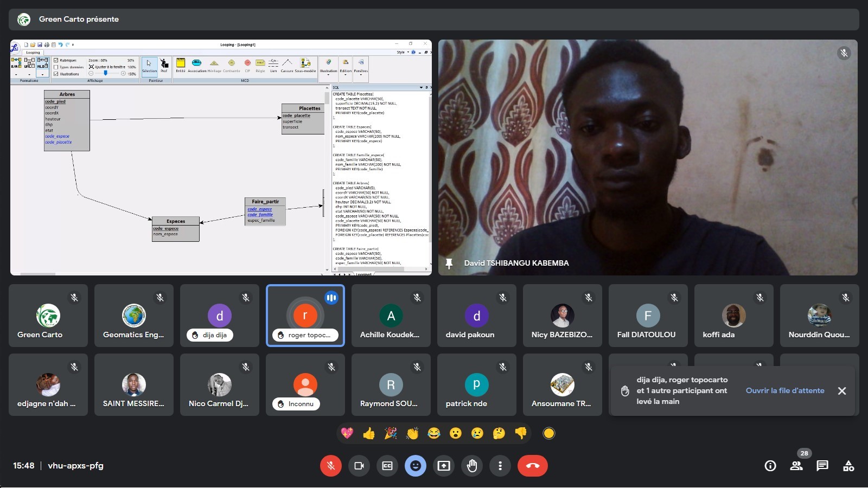
Task: Leave the call with the red hang-up button
Action: click(533, 466)
